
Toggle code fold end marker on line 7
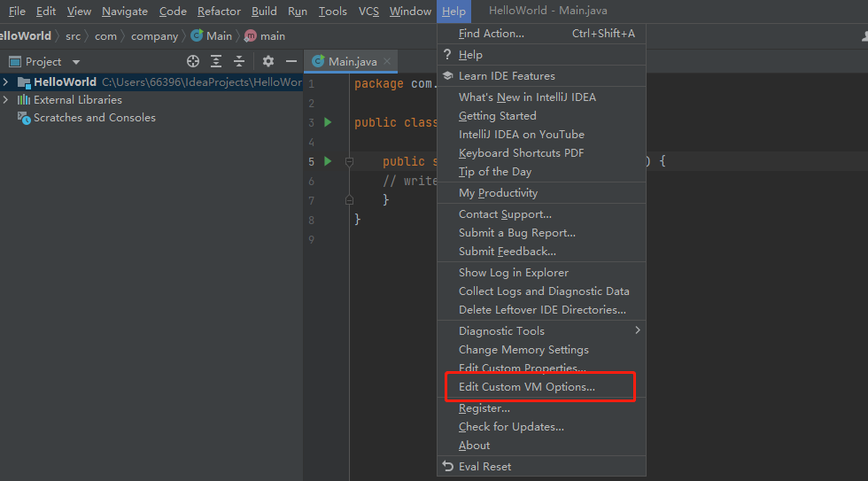pyautogui.click(x=349, y=200)
